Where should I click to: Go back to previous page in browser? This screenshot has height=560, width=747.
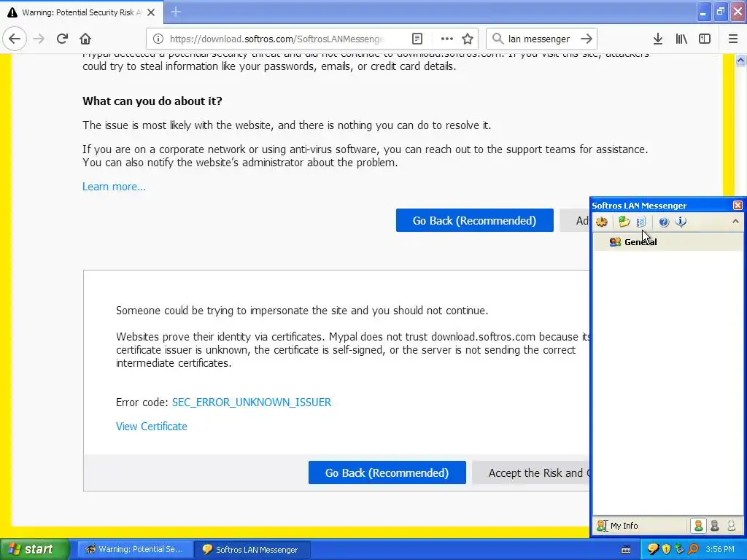click(x=15, y=39)
